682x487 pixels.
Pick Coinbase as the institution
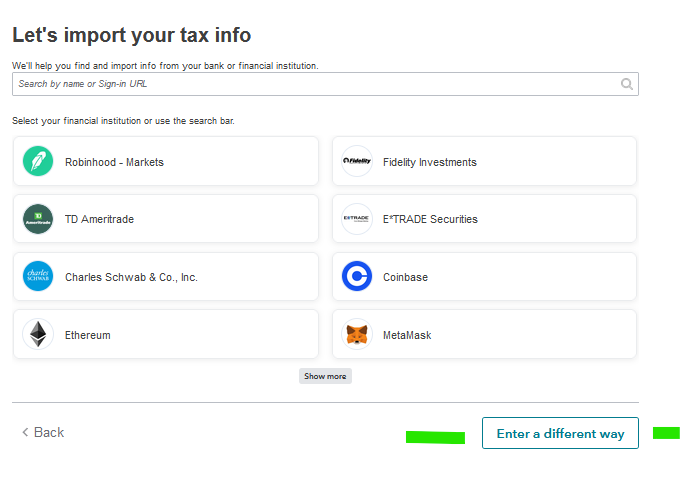(485, 277)
